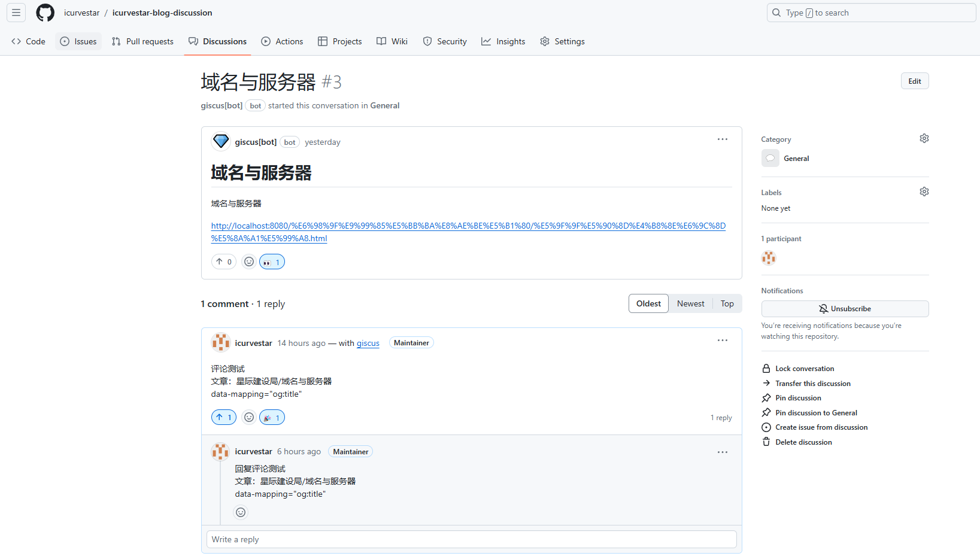Add reaction with smiley on giscus post

[x=249, y=262]
